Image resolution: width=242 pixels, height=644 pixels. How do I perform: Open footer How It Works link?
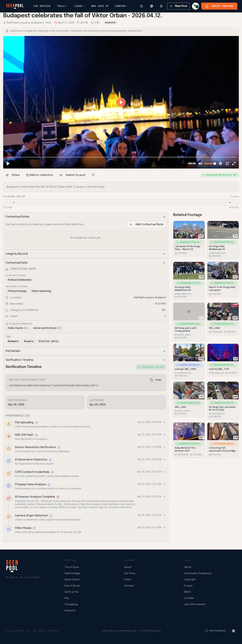click(x=72, y=586)
